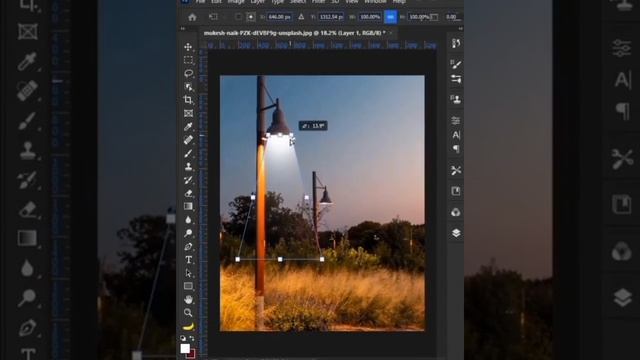
Task: Open the Character panel icon
Action: [456, 135]
